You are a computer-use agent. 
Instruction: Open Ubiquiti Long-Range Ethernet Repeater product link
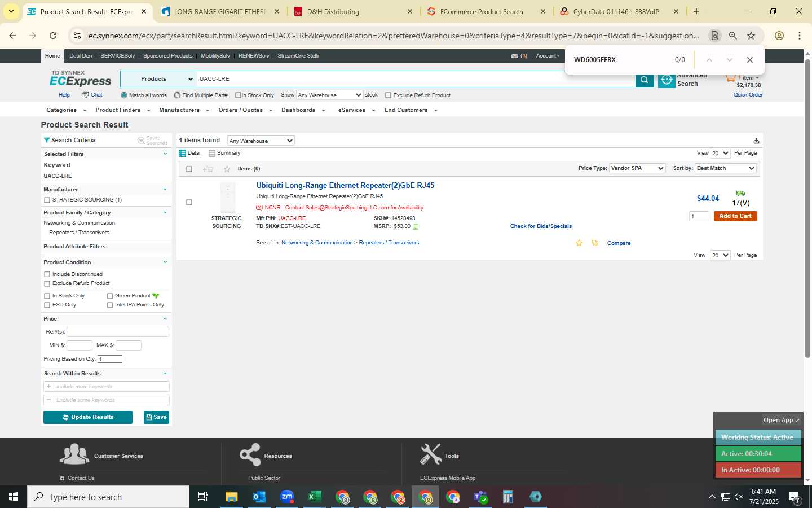(x=345, y=186)
